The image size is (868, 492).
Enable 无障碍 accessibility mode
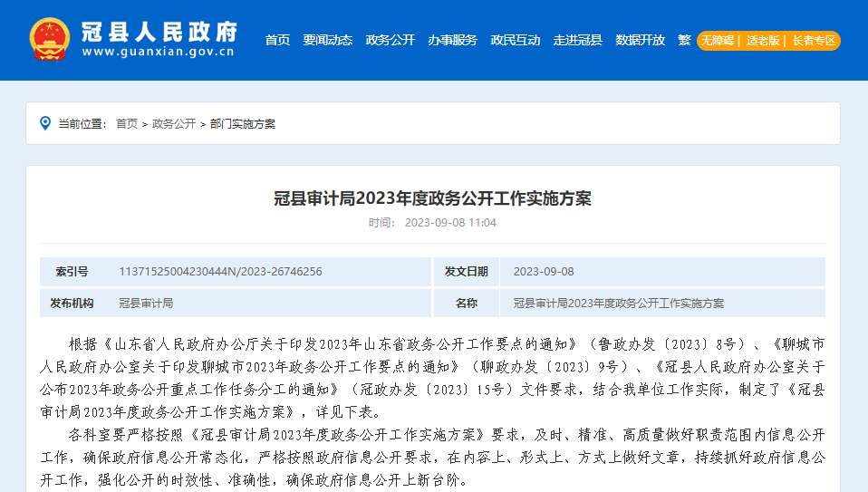pos(718,41)
